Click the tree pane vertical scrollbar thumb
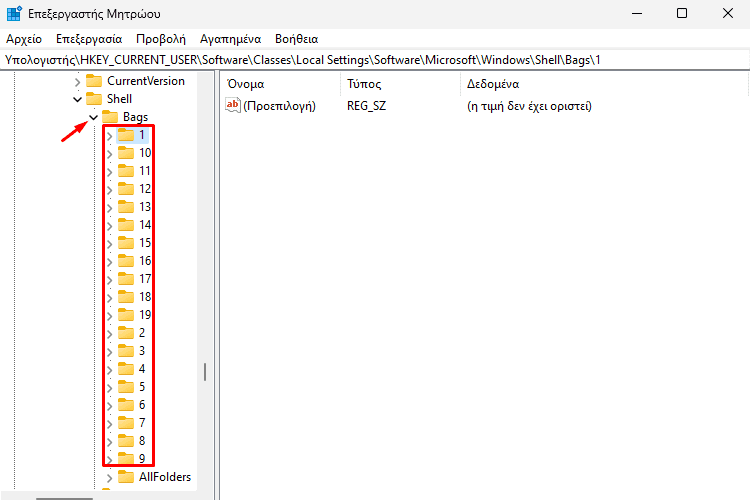This screenshot has width=750, height=500. [205, 372]
